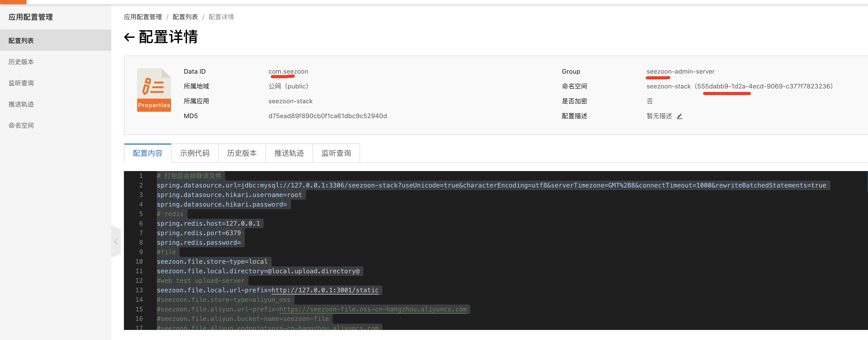Go to 监听查询 in the left sidebar
The height and width of the screenshot is (340, 868).
coord(21,83)
